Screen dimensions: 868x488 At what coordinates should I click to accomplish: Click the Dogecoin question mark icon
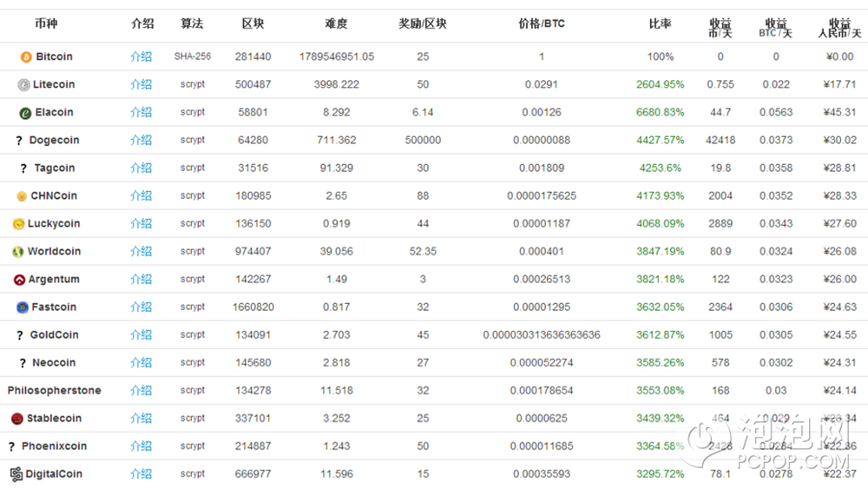click(x=19, y=141)
